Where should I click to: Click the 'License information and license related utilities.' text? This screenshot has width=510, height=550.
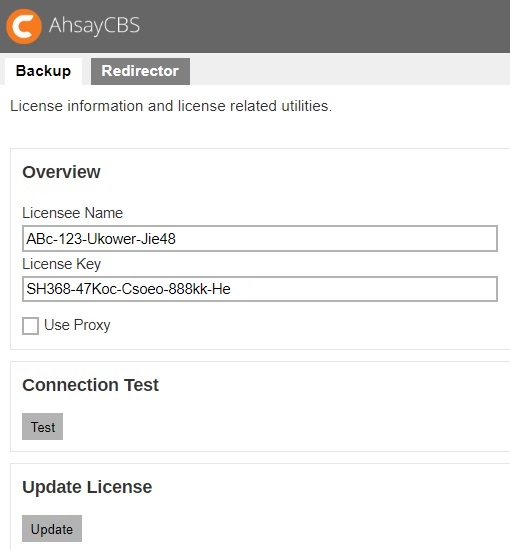pyautogui.click(x=171, y=106)
